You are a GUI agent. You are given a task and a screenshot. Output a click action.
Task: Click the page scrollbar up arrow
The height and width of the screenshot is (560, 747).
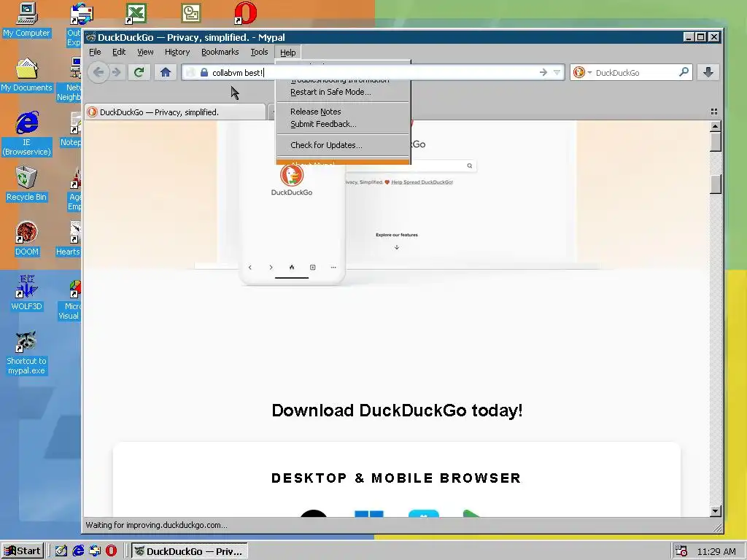point(715,126)
